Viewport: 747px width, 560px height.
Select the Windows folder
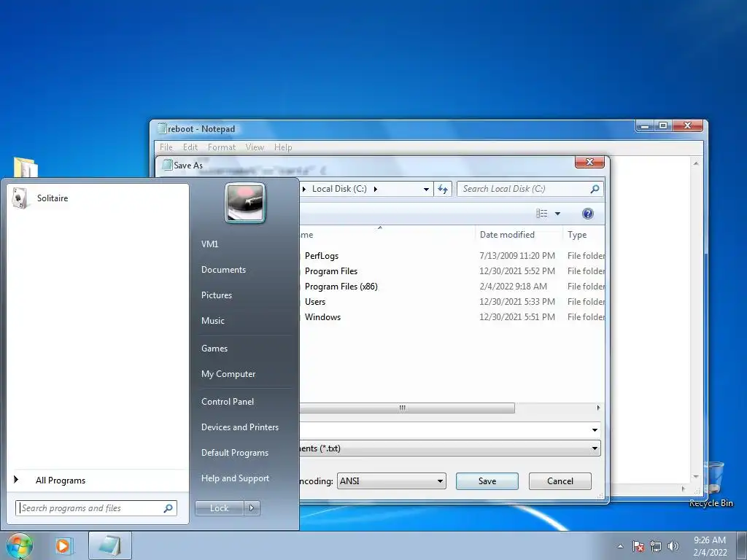tap(322, 316)
